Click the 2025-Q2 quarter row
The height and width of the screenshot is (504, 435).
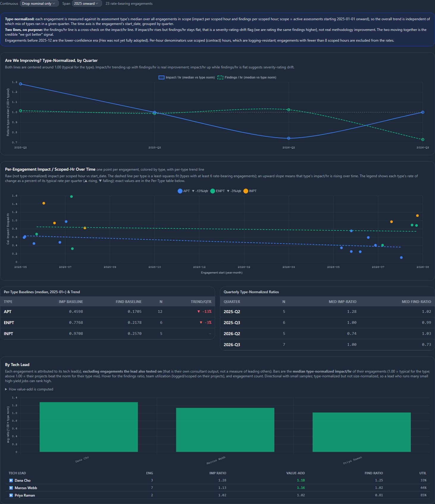pos(327,312)
